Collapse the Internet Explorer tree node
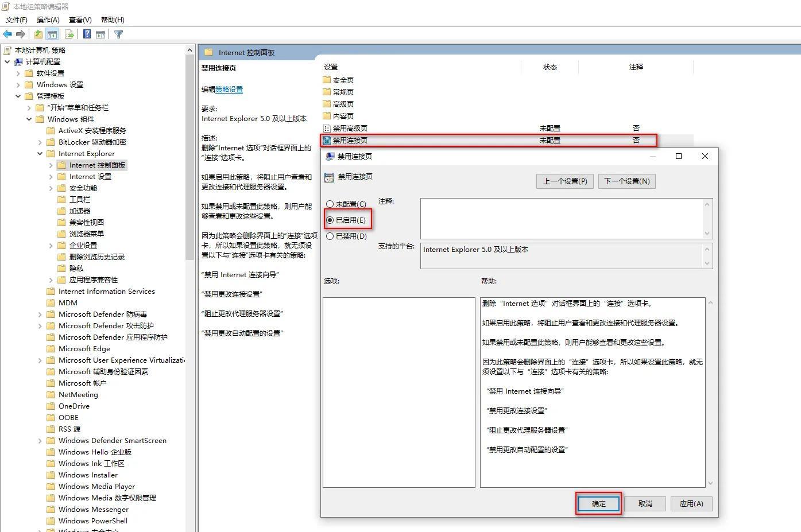The width and height of the screenshot is (801, 532). [40, 154]
